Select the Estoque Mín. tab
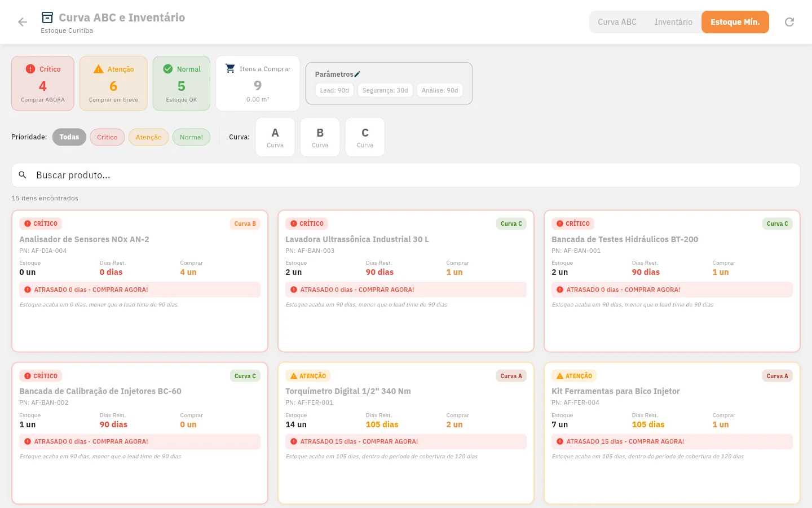The width and height of the screenshot is (812, 508). coord(735,22)
